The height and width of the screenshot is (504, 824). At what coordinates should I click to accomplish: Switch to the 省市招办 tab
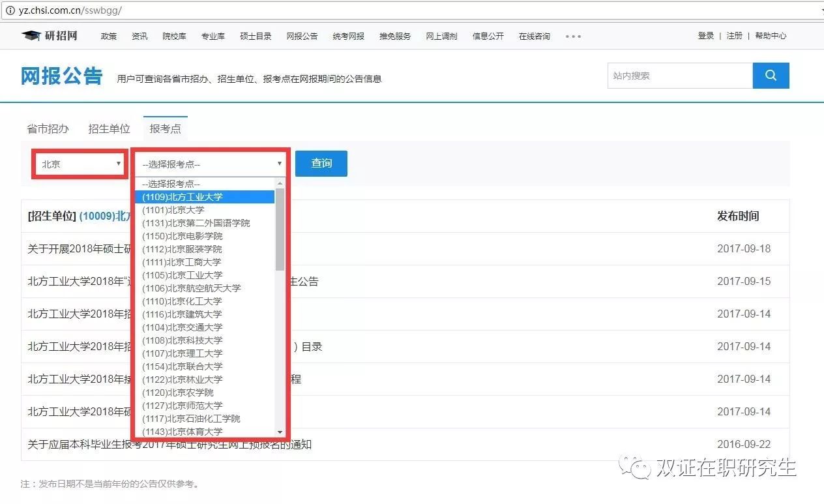[x=48, y=128]
